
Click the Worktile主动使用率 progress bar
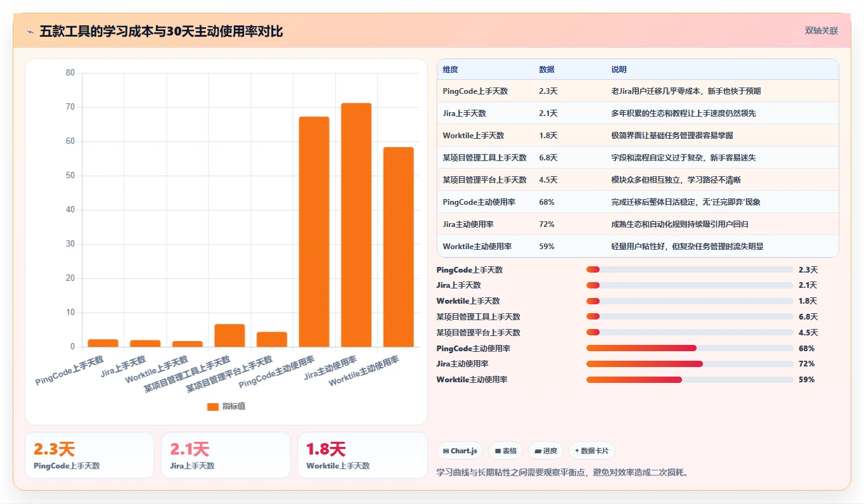(690, 380)
